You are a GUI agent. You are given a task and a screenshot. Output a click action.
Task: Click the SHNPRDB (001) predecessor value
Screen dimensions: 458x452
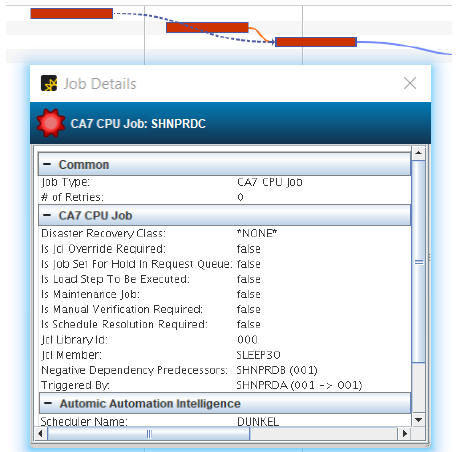277,370
